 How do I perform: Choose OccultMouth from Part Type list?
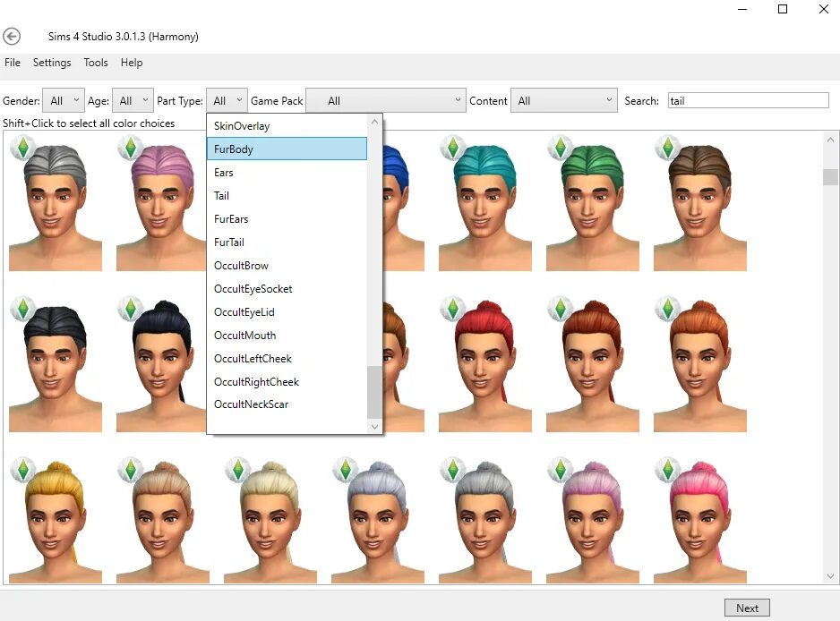pyautogui.click(x=287, y=336)
